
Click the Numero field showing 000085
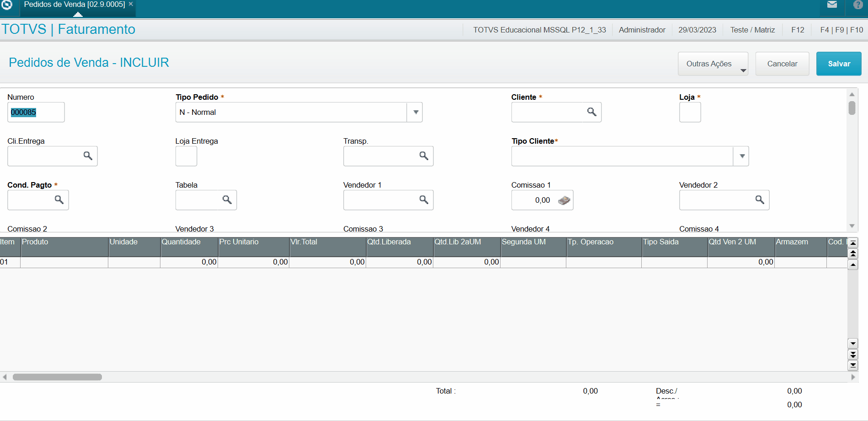click(36, 112)
